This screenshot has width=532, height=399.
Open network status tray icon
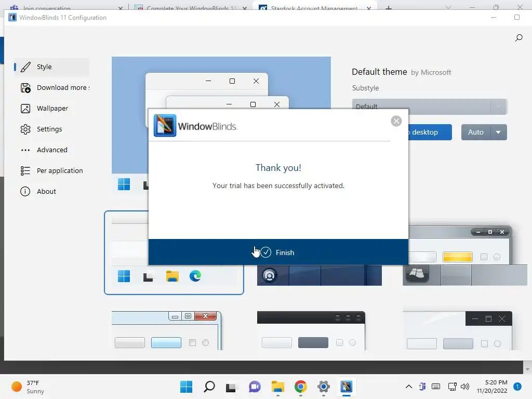pyautogui.click(x=452, y=387)
